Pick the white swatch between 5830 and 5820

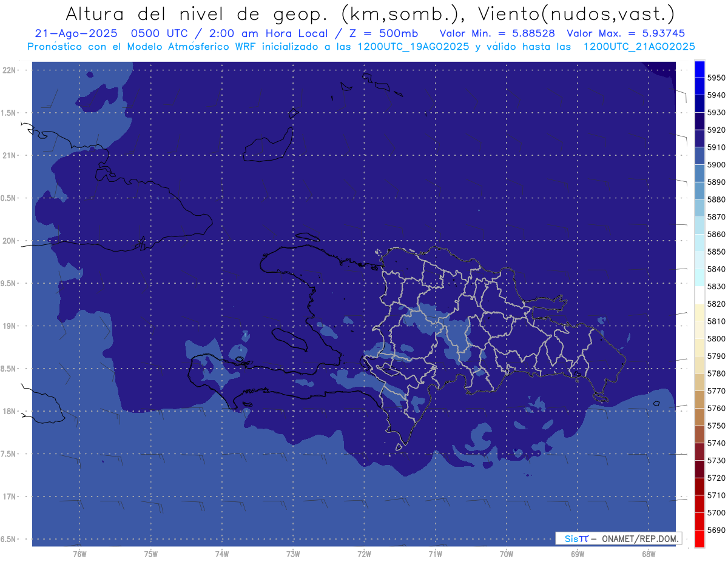[699, 295]
